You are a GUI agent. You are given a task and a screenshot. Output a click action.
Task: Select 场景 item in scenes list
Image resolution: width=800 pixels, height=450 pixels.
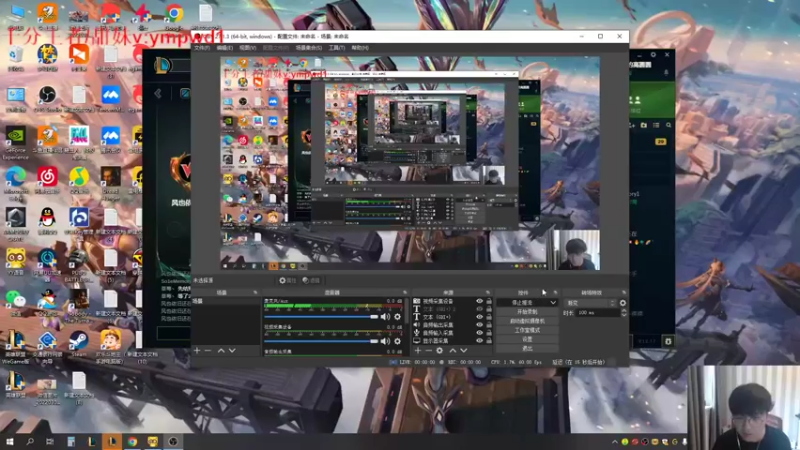click(226, 302)
